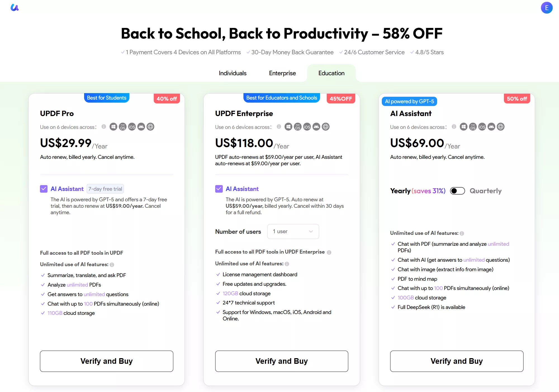
Task: Click info icon beside AI Assistant card's Unlimited AI features
Action: (x=462, y=233)
